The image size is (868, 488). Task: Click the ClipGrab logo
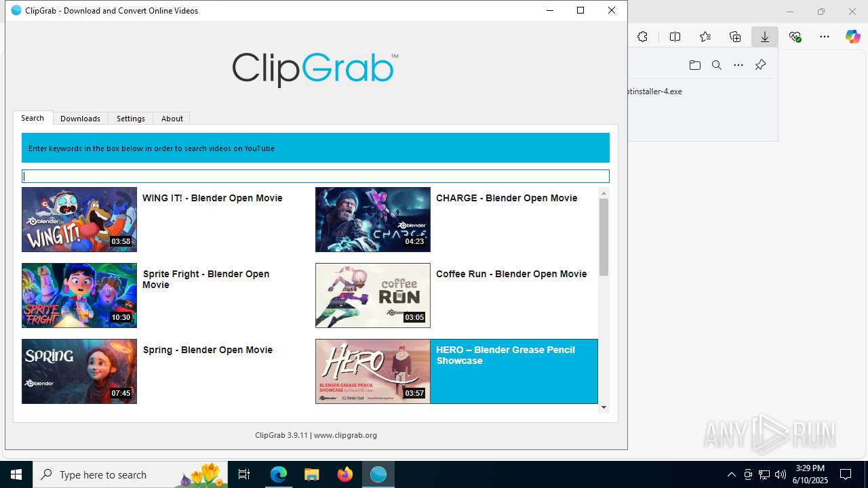tap(315, 69)
